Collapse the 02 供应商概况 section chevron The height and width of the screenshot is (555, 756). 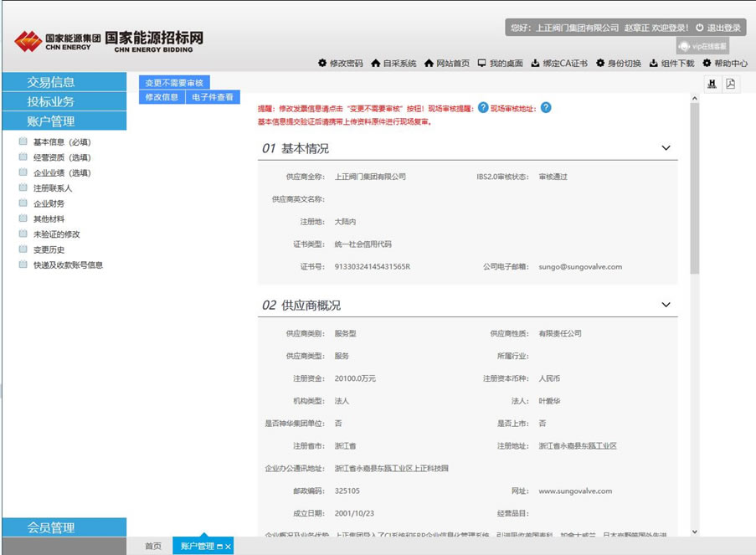(x=666, y=305)
